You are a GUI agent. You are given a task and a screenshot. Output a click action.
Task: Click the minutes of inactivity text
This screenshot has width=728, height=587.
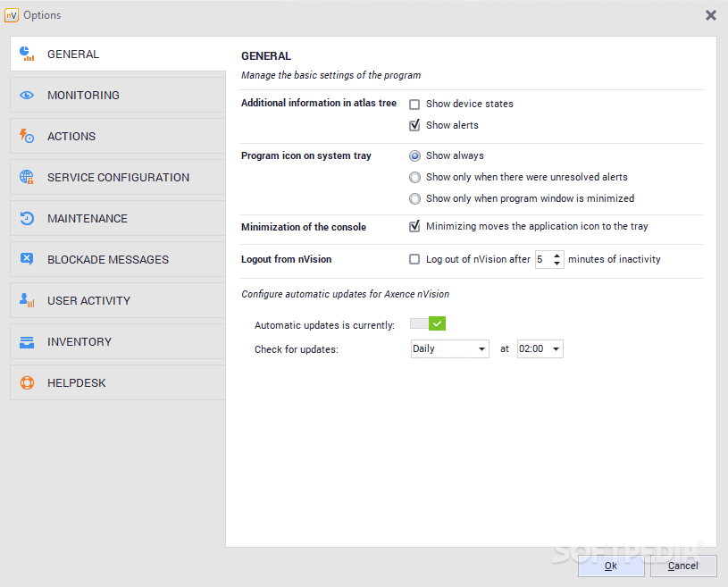615,259
